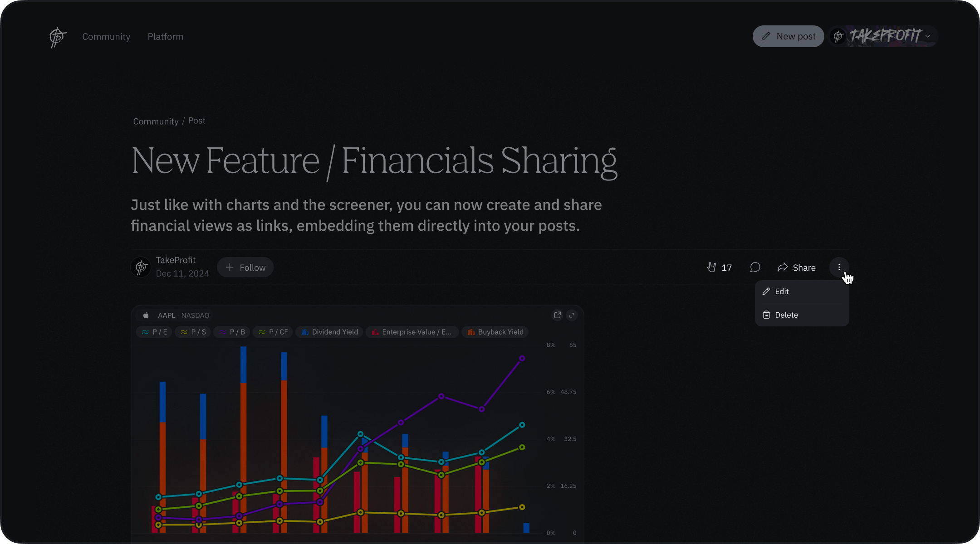
Task: Create a New post
Action: (x=788, y=36)
